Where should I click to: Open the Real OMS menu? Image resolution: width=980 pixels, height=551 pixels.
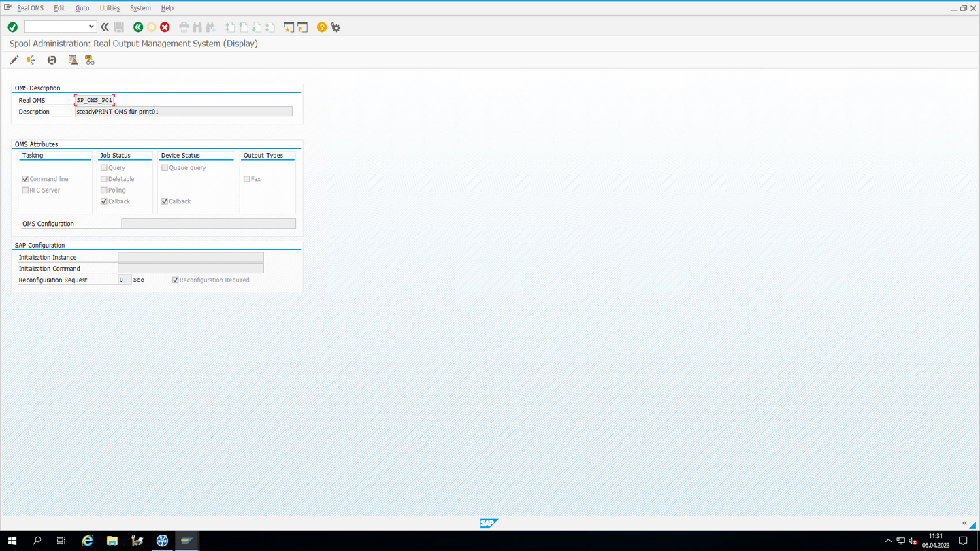30,8
